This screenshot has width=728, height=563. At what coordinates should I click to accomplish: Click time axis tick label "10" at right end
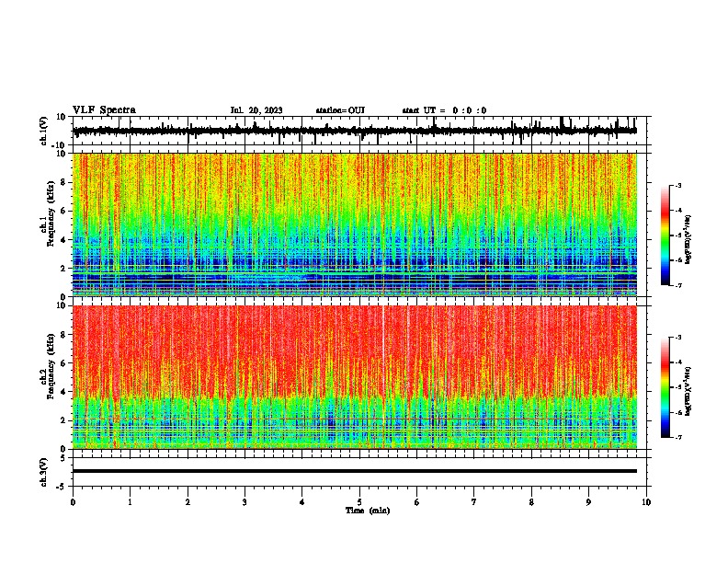point(646,502)
